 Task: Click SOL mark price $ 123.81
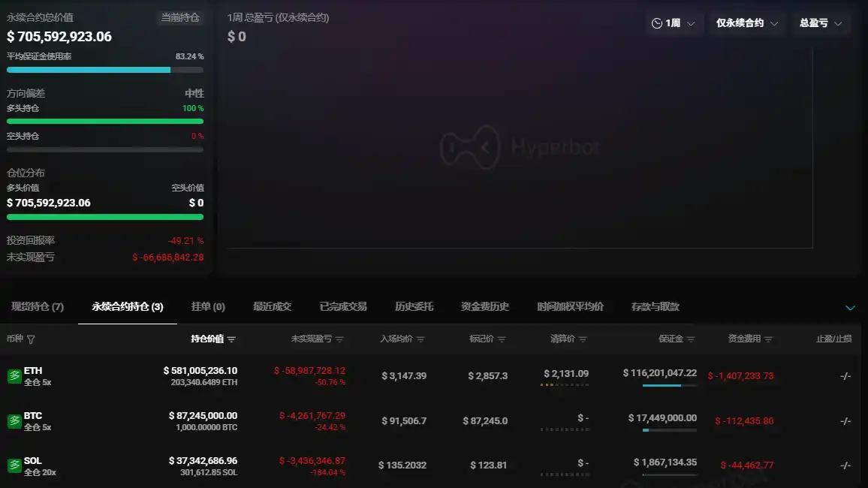coord(488,465)
